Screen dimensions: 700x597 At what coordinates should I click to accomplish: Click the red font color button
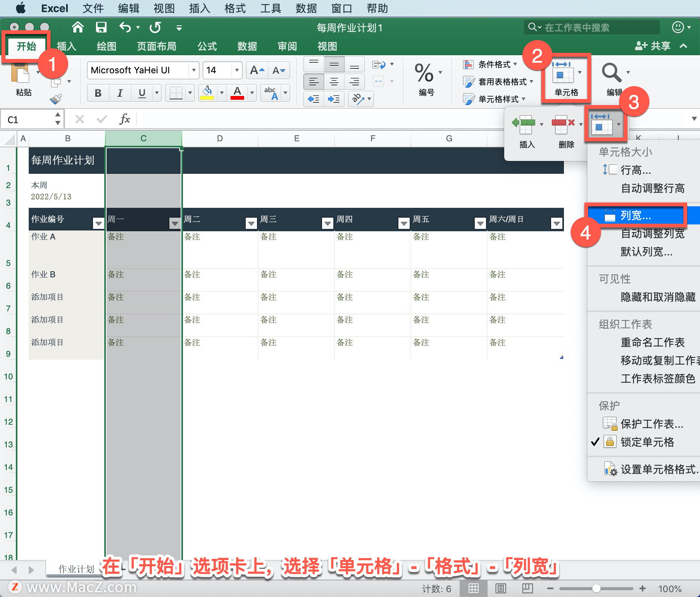(237, 93)
